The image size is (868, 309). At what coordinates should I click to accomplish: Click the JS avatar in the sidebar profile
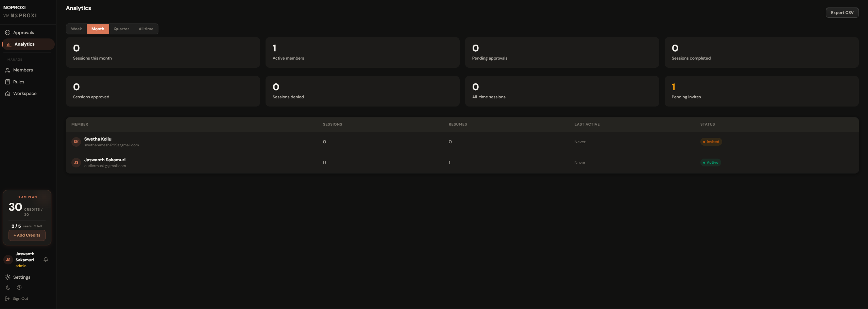pyautogui.click(x=8, y=260)
